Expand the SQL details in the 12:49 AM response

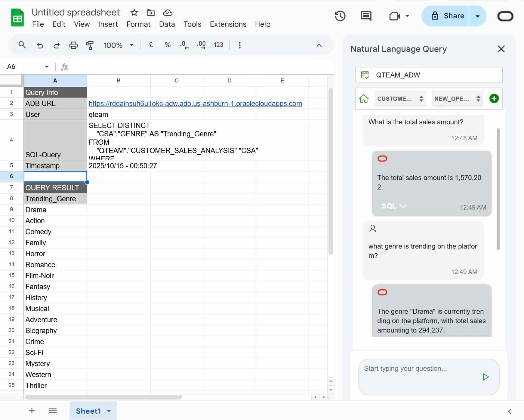click(393, 206)
